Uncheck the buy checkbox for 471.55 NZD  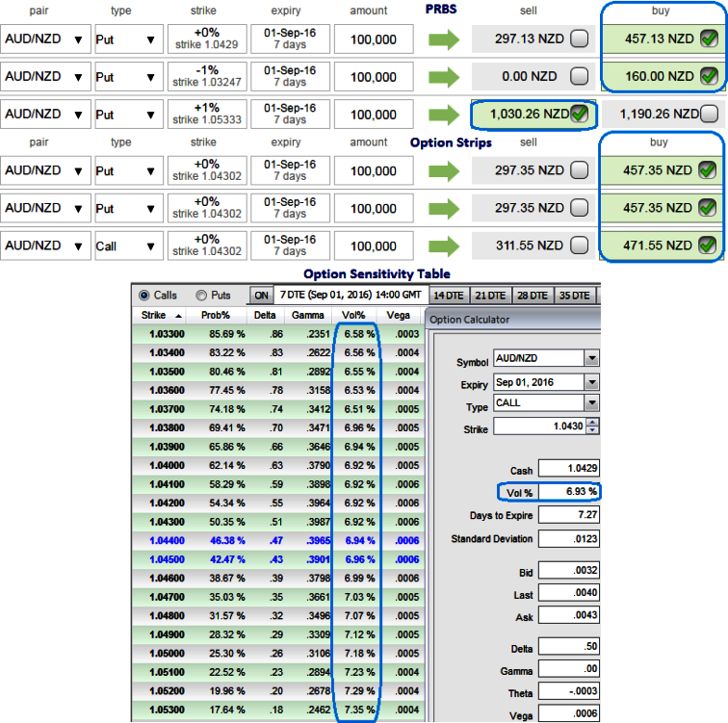tap(707, 245)
